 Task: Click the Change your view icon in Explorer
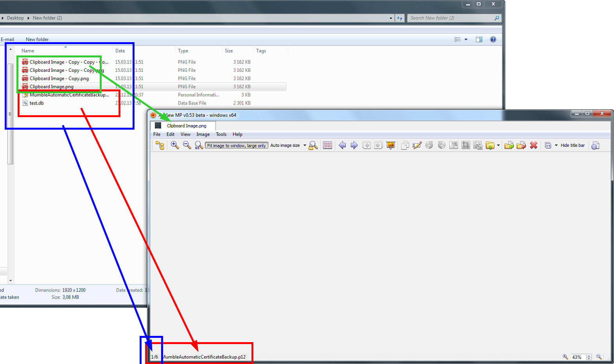point(458,39)
